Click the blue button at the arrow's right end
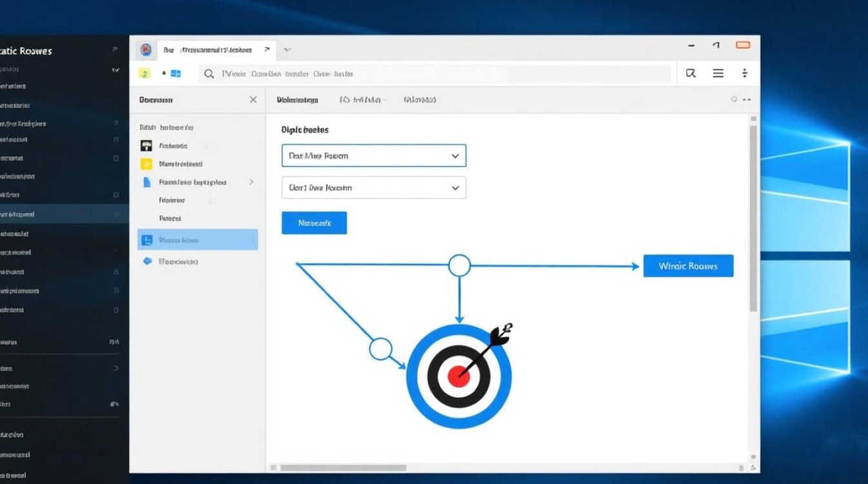 [x=688, y=266]
